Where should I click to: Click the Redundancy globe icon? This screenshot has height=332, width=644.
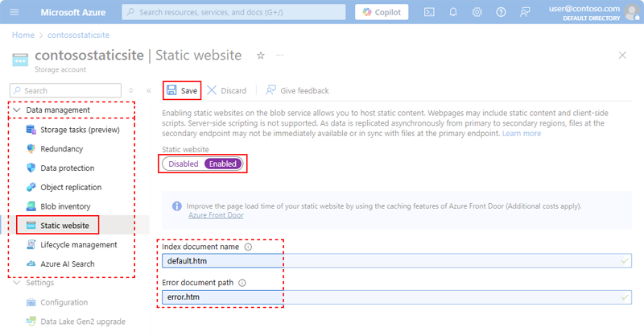(x=31, y=149)
